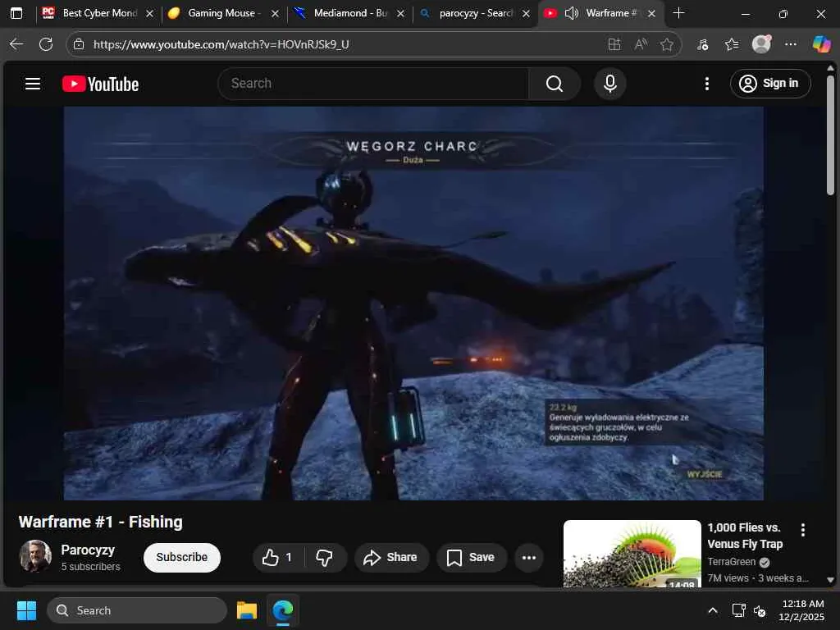This screenshot has width=840, height=630.
Task: Go to YouTube home via logo
Action: click(x=100, y=84)
